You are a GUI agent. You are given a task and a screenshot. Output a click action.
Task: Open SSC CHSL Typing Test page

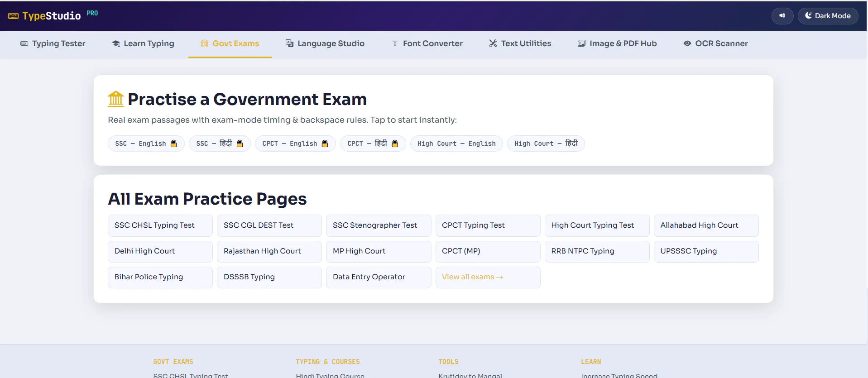(x=160, y=225)
